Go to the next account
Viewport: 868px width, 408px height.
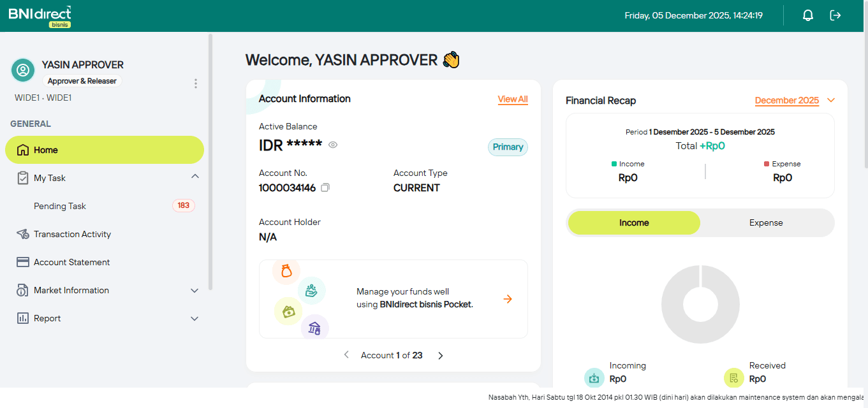point(440,355)
